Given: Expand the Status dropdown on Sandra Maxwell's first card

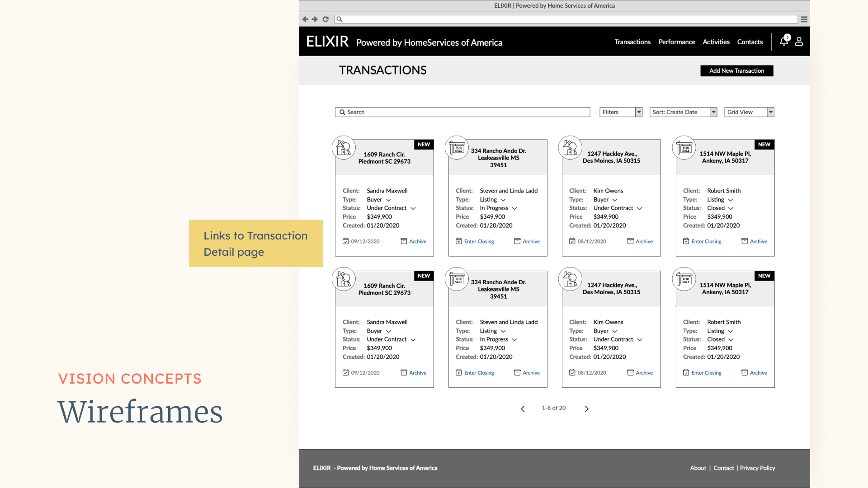Looking at the screenshot, I should [x=413, y=208].
